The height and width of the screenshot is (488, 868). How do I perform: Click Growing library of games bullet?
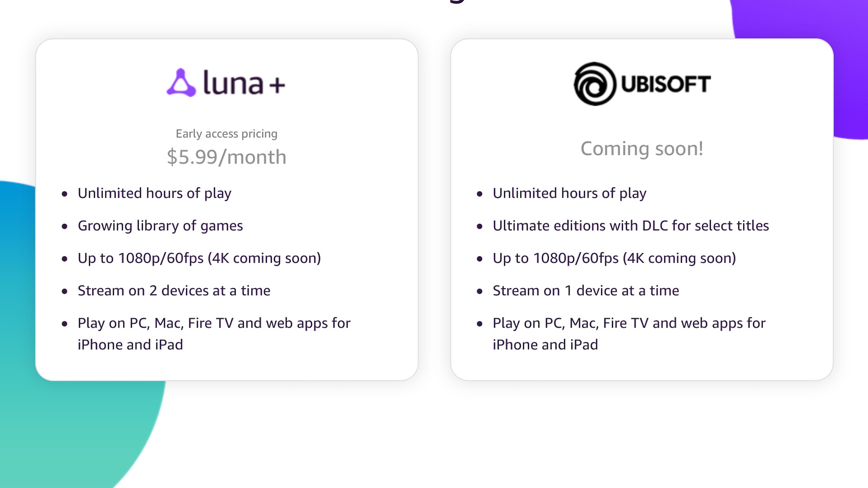[160, 225]
